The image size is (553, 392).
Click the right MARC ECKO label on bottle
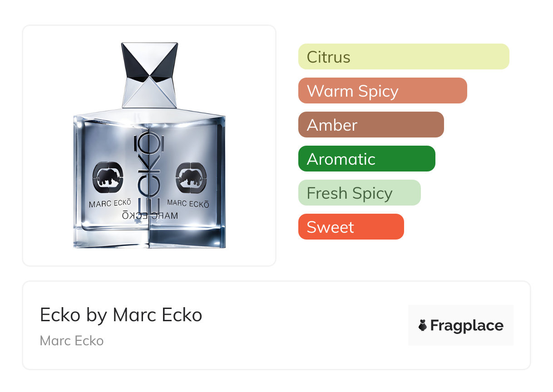tap(188, 204)
